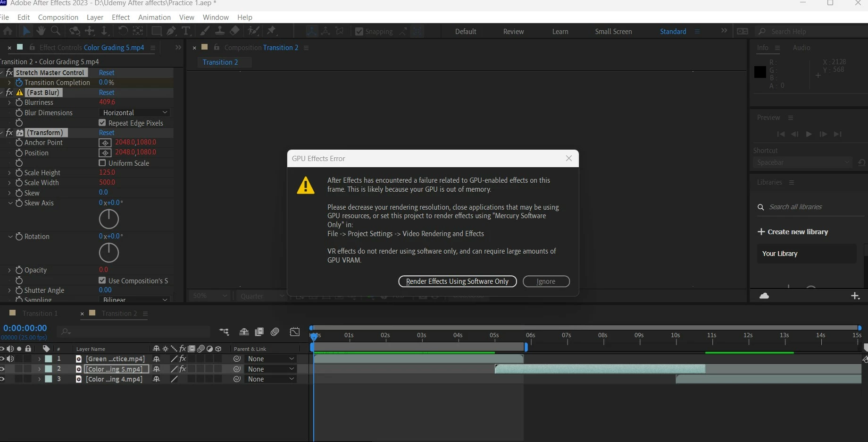Click Render Effects Using Software Only
The width and height of the screenshot is (868, 442).
tap(458, 281)
